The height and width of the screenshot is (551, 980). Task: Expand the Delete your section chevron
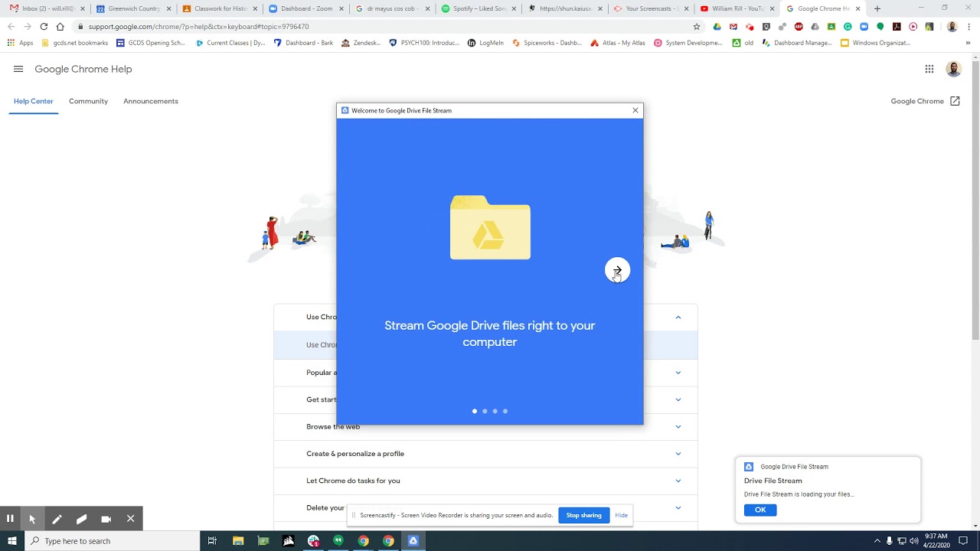click(x=678, y=507)
